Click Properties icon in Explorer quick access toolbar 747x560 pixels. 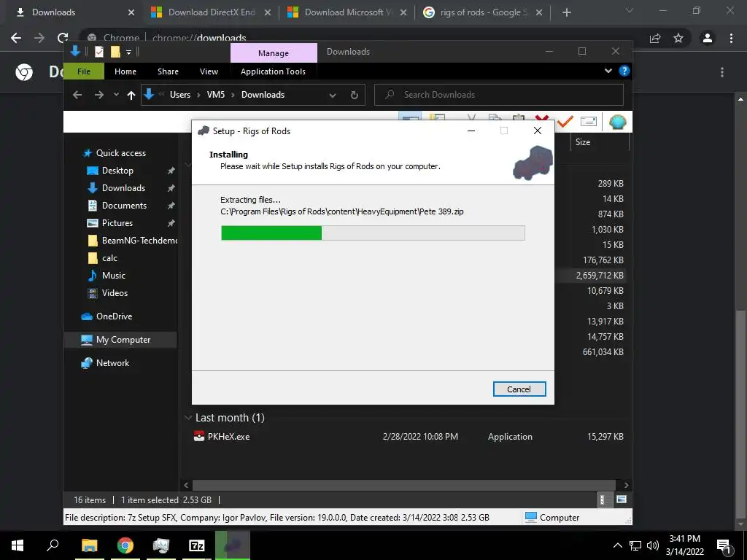point(98,52)
